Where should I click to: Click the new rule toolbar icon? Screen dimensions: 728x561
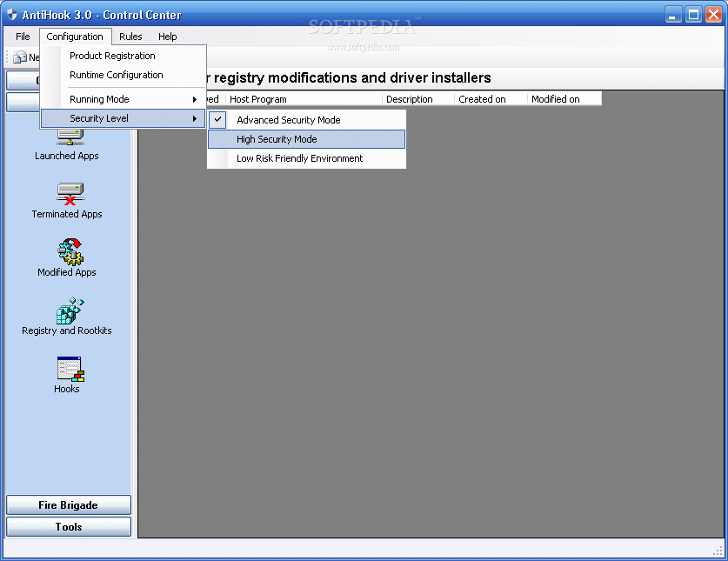[x=20, y=57]
